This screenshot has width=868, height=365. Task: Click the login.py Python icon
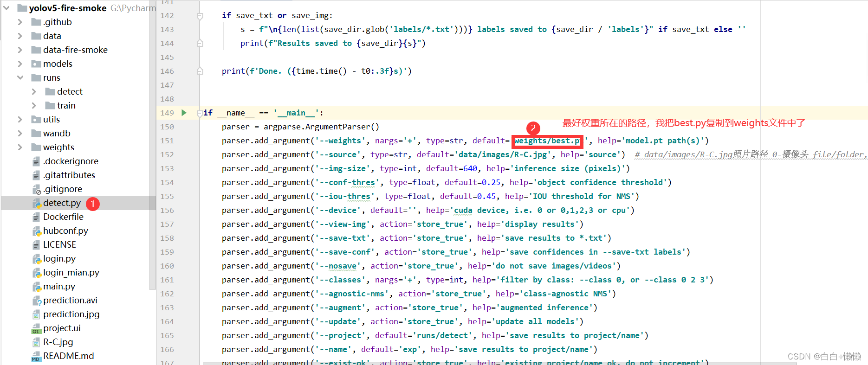click(36, 259)
